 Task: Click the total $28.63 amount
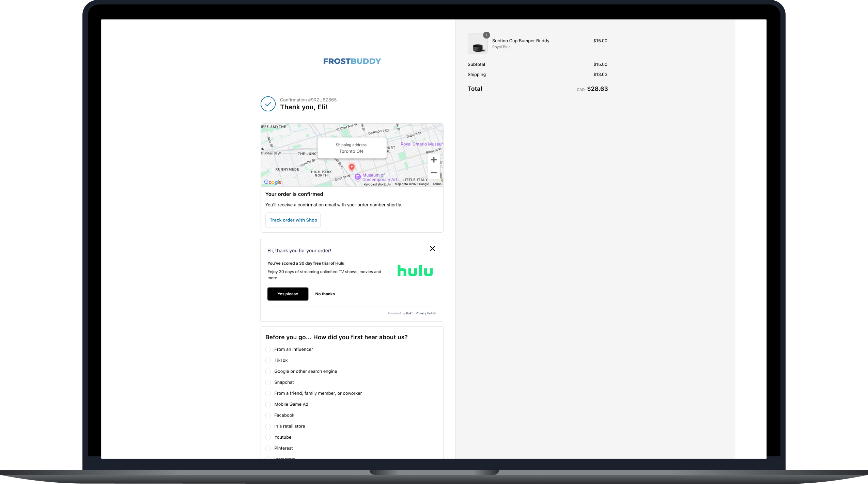click(597, 89)
